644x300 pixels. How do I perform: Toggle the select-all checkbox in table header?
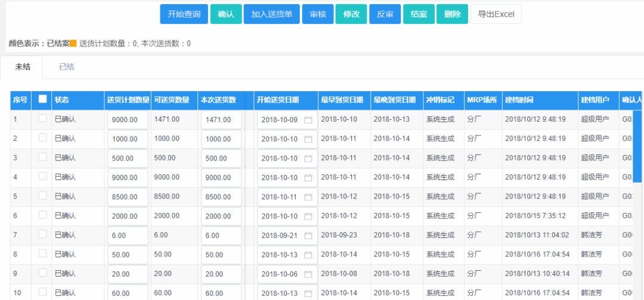click(x=42, y=100)
